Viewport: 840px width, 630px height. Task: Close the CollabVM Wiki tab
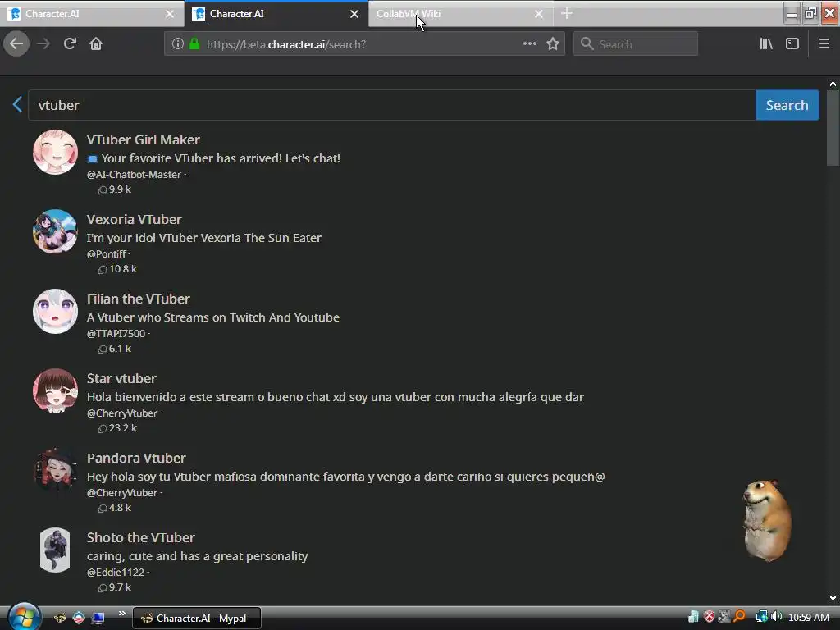(x=539, y=14)
